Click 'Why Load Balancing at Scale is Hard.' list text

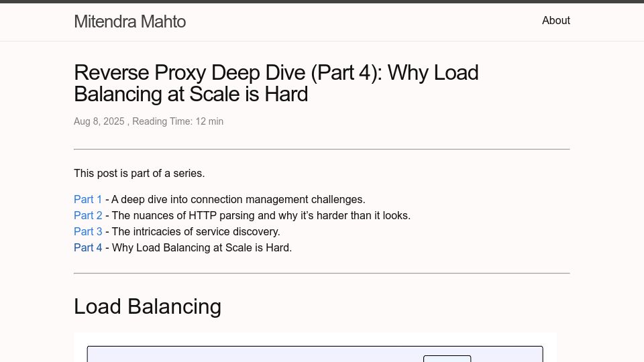(202, 247)
